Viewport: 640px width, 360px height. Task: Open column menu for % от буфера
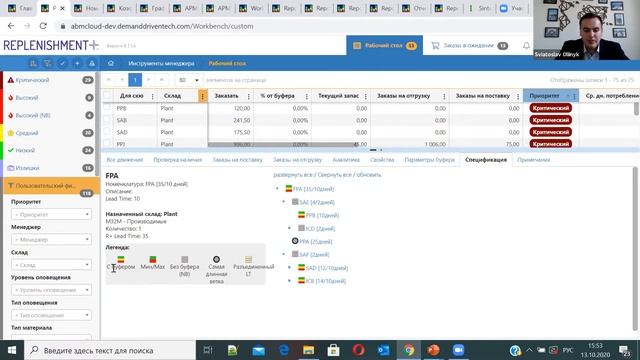pyautogui.click(x=307, y=96)
